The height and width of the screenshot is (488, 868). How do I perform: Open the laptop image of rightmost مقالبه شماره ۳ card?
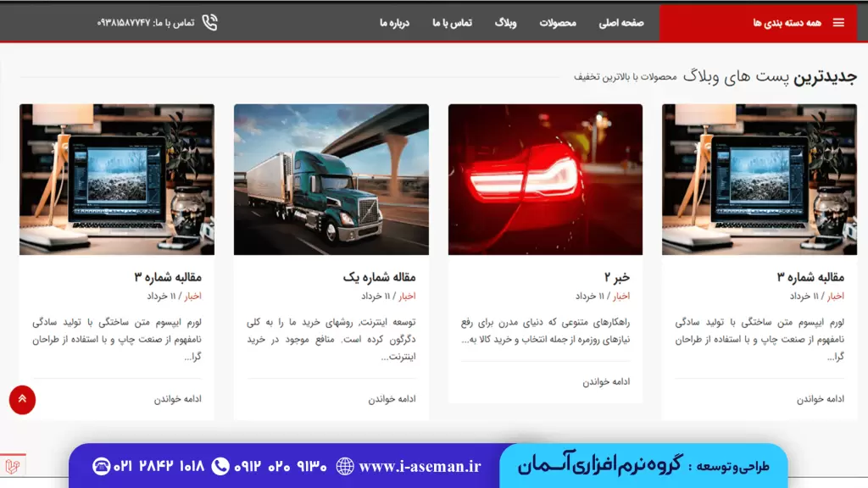[x=759, y=180]
